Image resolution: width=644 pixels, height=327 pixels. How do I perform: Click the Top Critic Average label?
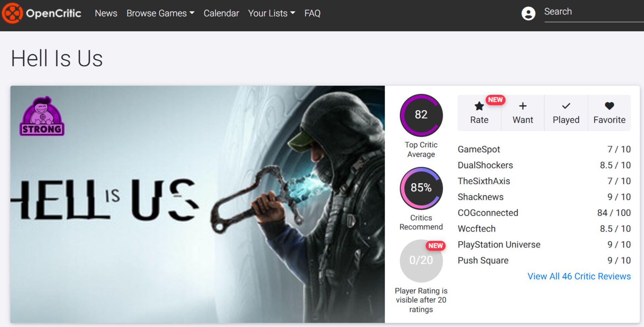tap(421, 149)
